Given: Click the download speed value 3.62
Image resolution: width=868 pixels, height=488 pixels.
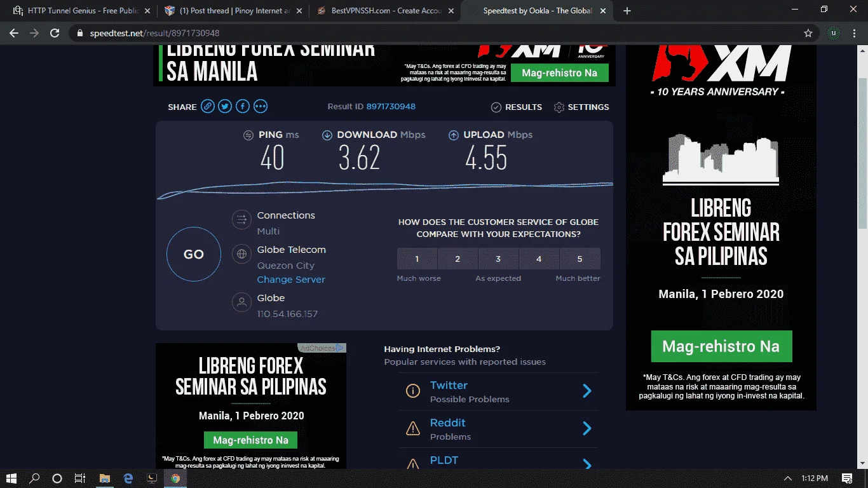Looking at the screenshot, I should click(x=359, y=158).
